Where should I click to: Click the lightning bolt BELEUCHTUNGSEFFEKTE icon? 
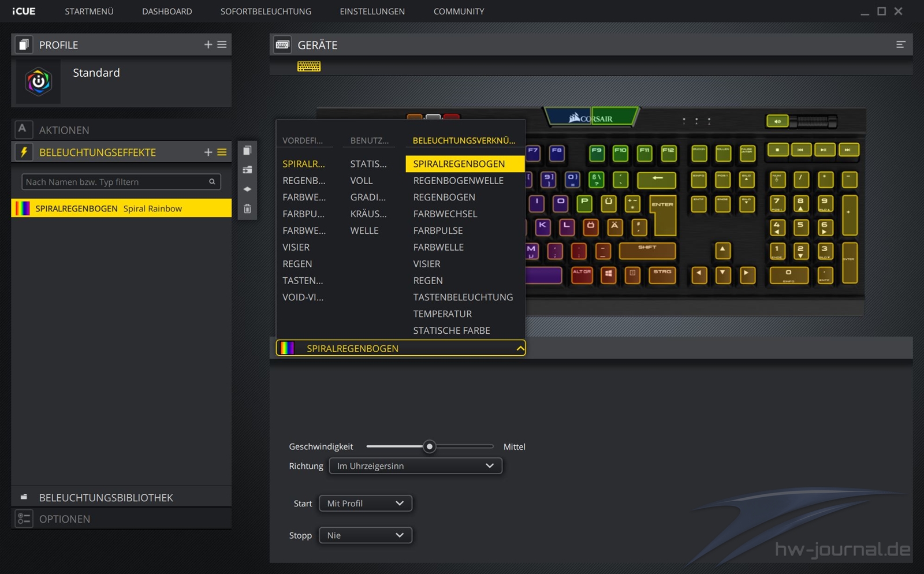pos(24,152)
